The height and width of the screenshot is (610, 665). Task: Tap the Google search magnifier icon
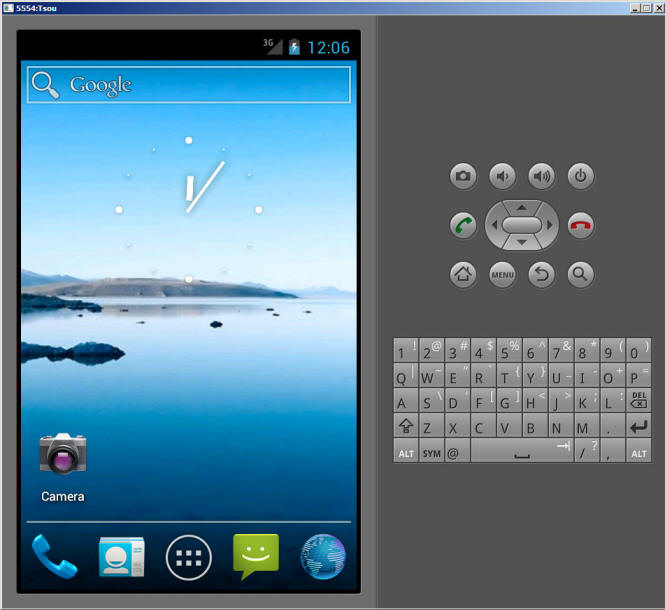[45, 85]
